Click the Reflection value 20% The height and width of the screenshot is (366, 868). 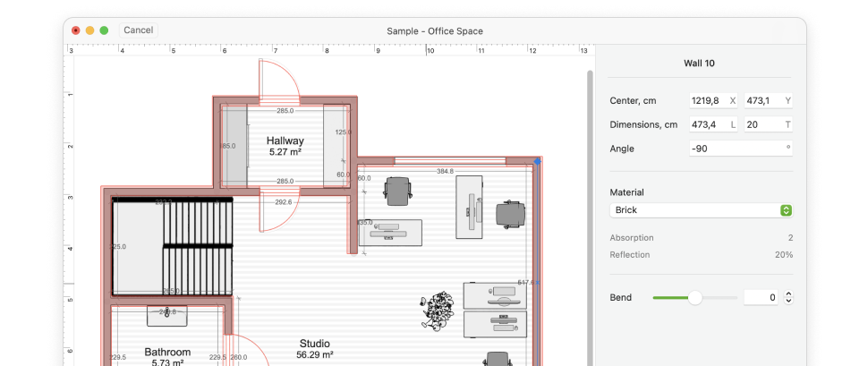click(784, 255)
